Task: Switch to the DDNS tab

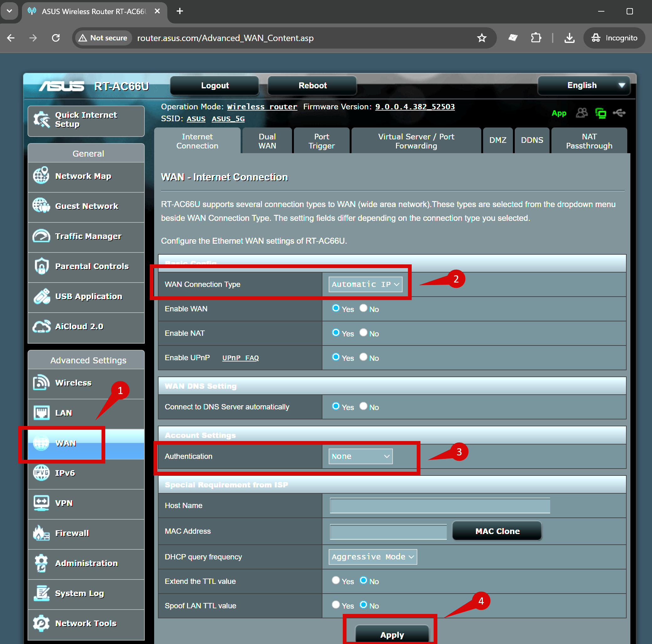Action: tap(532, 140)
